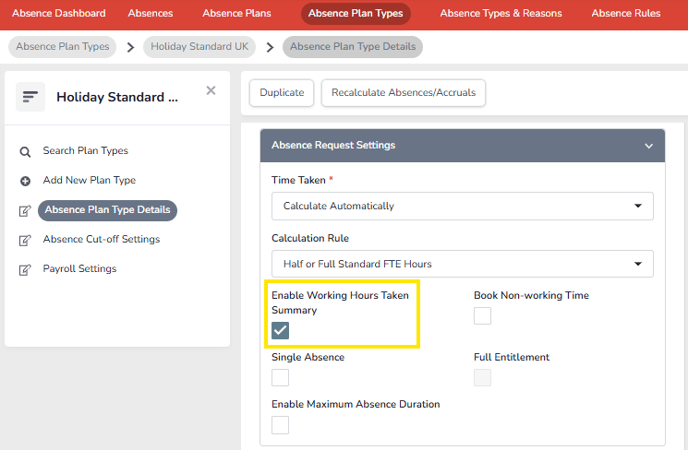688x450 pixels.
Task: Open the Time Taken dropdown
Action: pyautogui.click(x=462, y=206)
